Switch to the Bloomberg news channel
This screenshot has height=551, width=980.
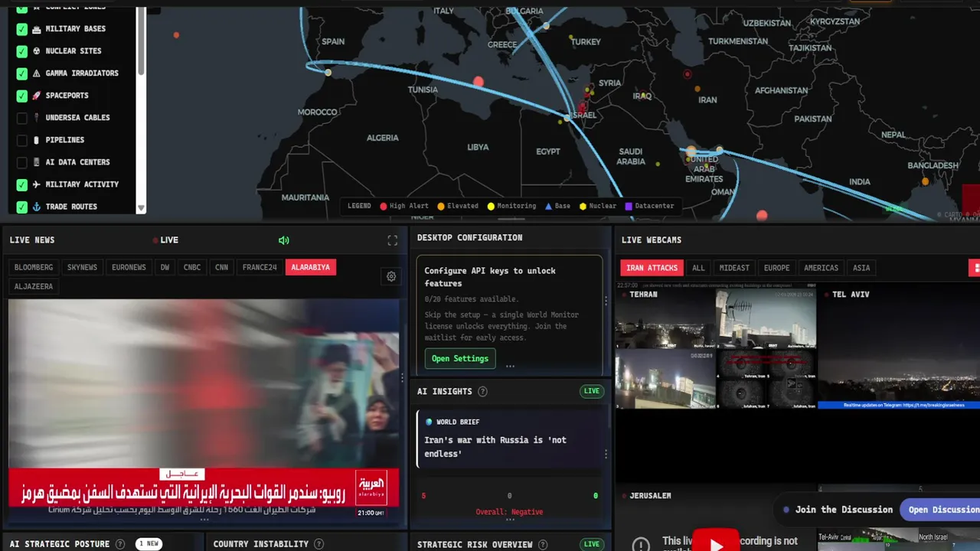[34, 268]
